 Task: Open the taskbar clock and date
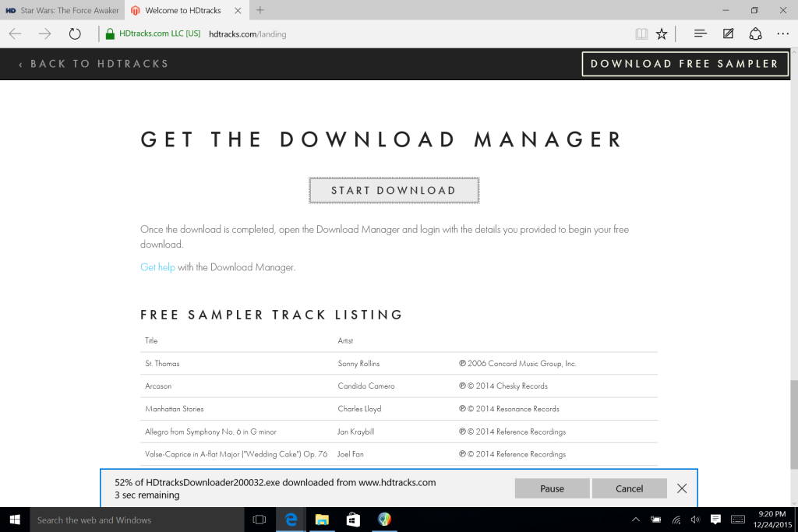[x=772, y=520]
